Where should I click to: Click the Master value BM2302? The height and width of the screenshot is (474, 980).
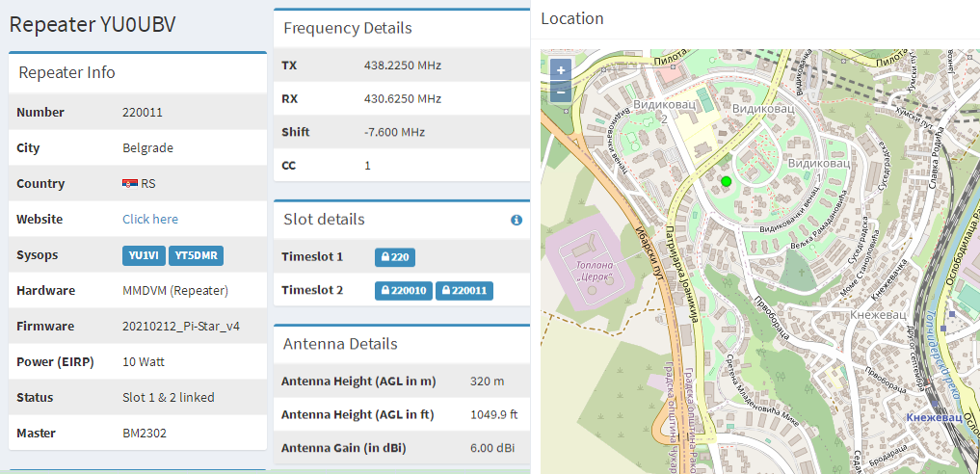tap(145, 434)
